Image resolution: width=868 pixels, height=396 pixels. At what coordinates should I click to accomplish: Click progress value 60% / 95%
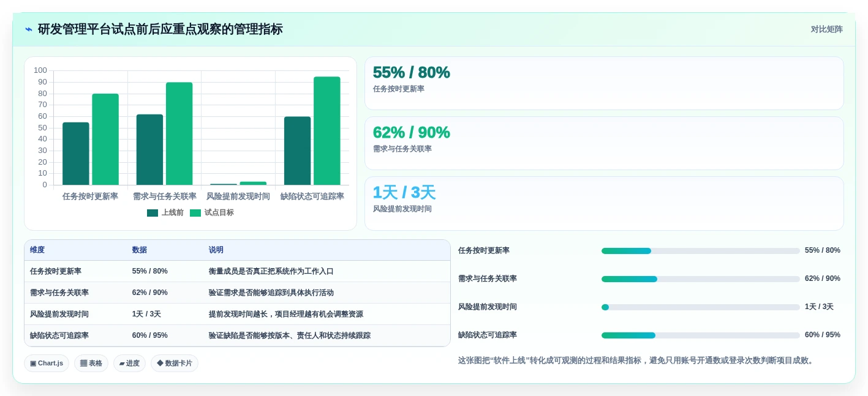[x=823, y=335]
